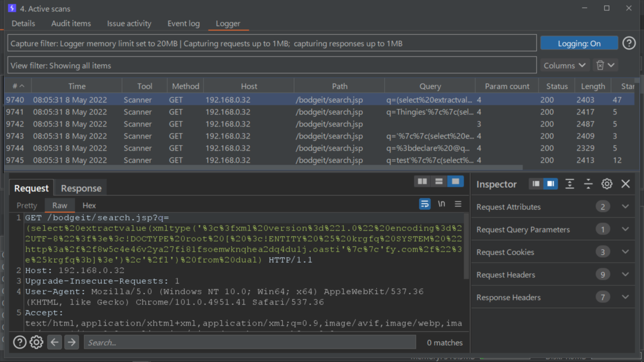Select log row 9744
This screenshot has height=362, width=644.
coord(319,148)
